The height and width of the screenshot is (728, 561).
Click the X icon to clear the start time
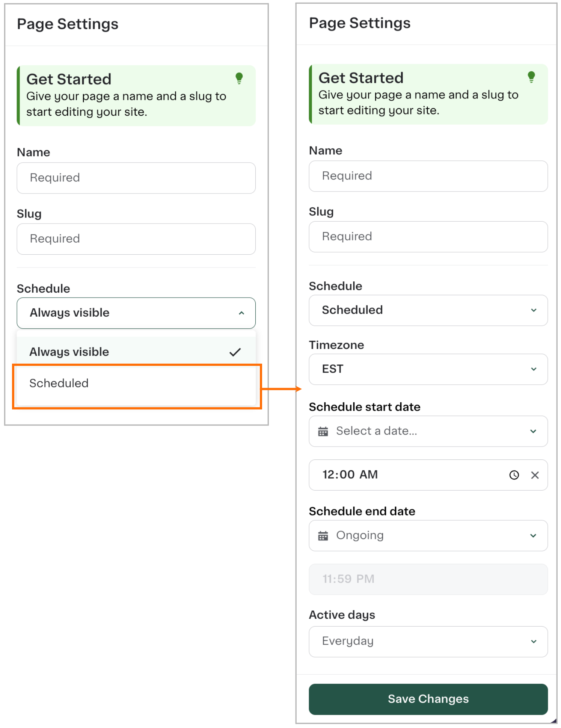point(535,475)
